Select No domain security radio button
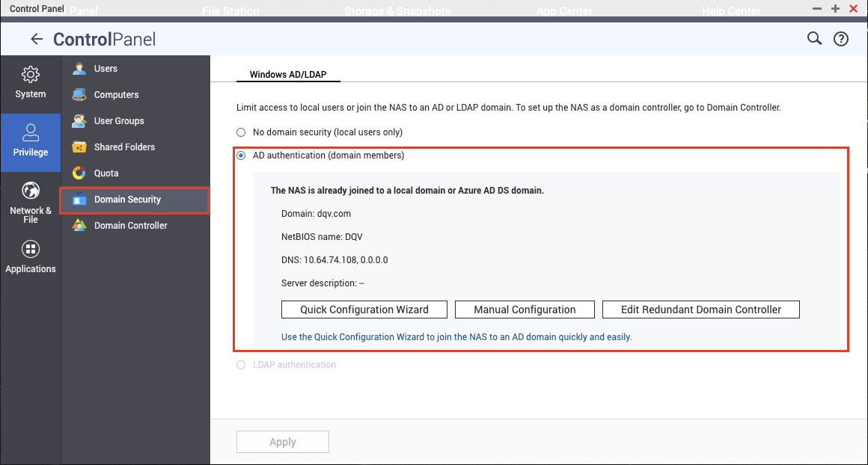This screenshot has height=465, width=868. click(241, 132)
